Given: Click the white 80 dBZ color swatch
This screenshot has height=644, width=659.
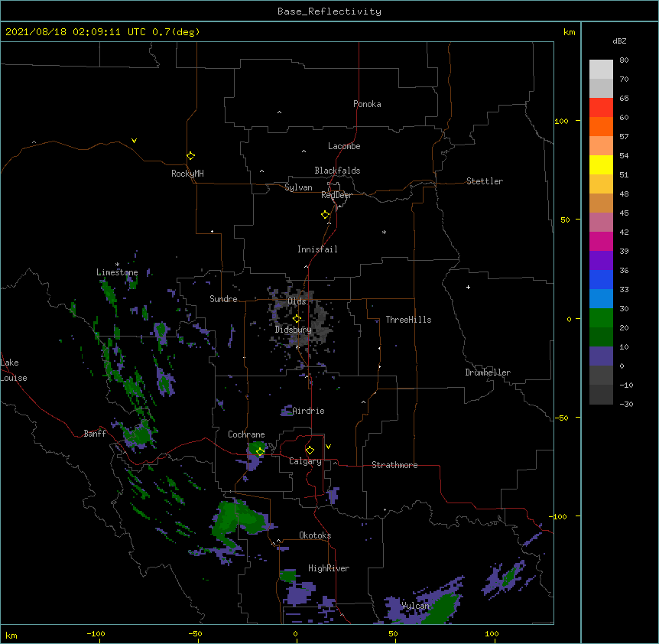Looking at the screenshot, I should [x=601, y=69].
